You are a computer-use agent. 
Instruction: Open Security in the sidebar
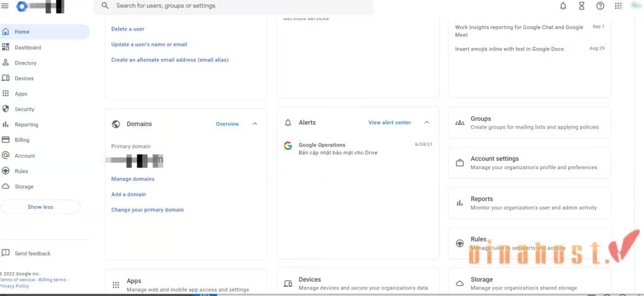tap(24, 109)
